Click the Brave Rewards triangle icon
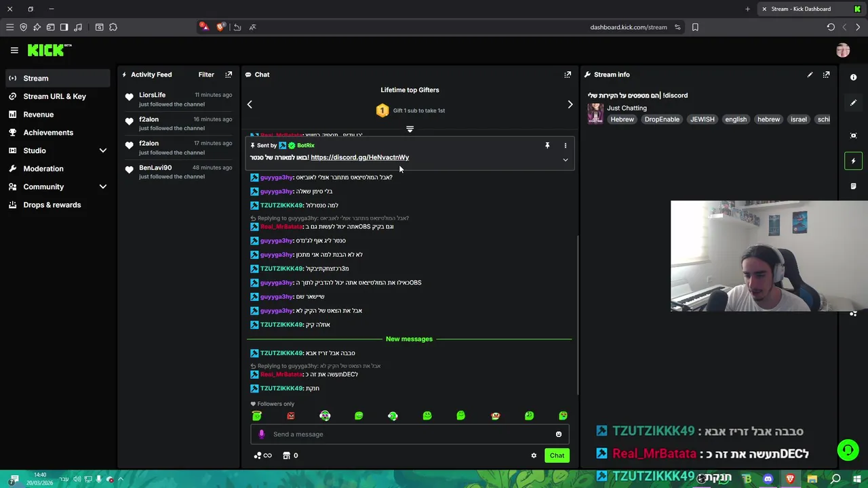 (x=204, y=27)
